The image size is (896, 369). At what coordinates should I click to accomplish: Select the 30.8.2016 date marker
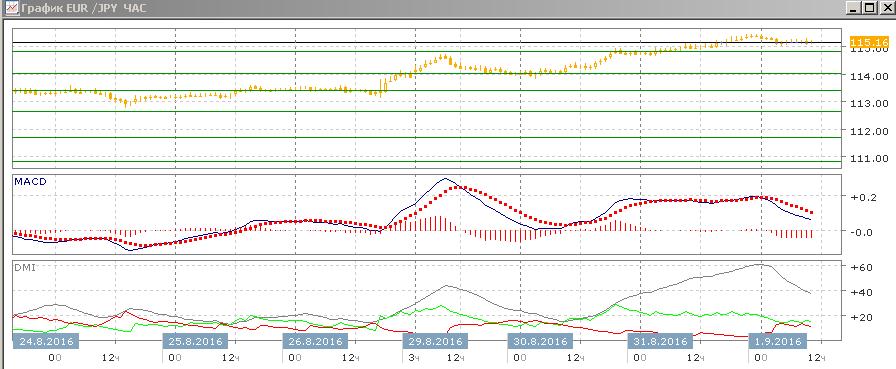540,342
